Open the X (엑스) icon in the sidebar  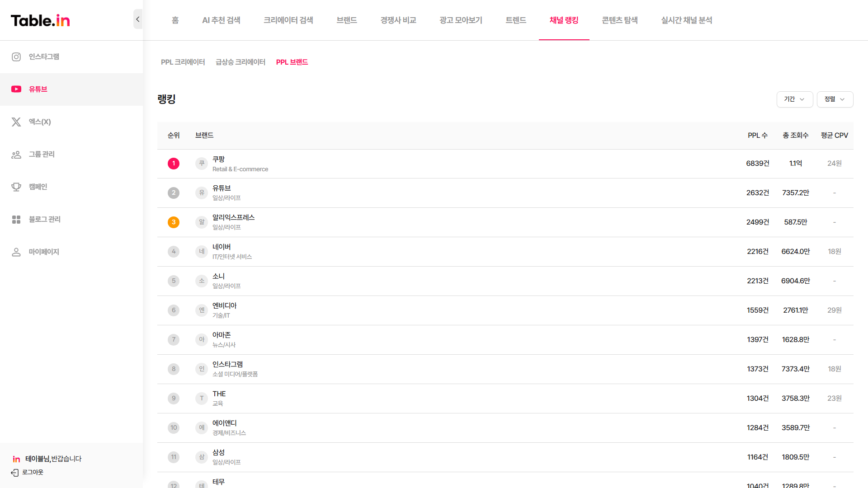point(16,122)
